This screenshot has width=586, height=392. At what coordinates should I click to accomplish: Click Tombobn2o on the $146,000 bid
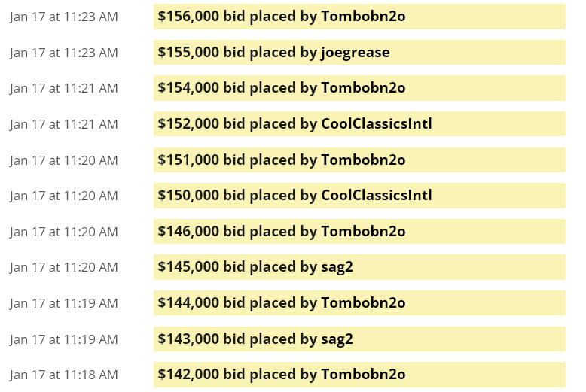pos(363,232)
